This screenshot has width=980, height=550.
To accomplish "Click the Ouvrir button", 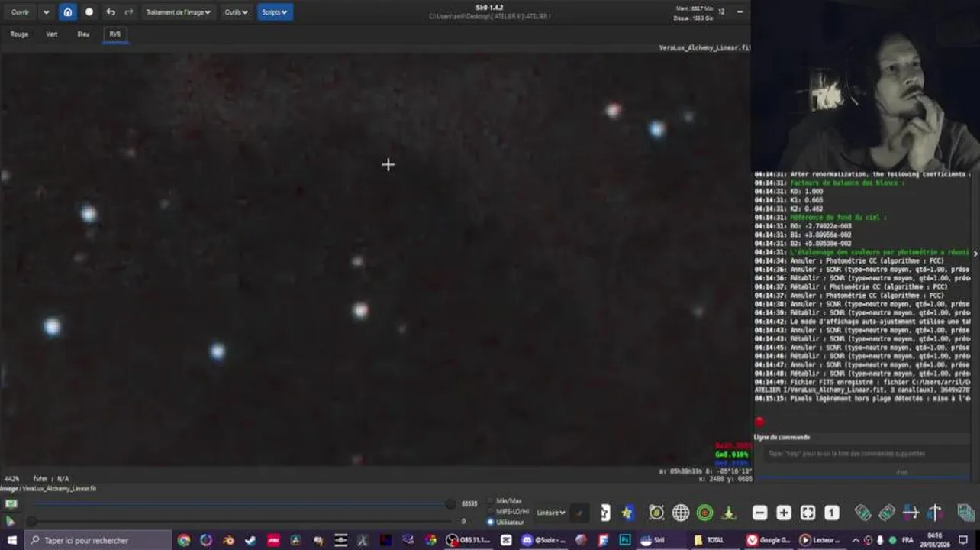I will pos(20,12).
